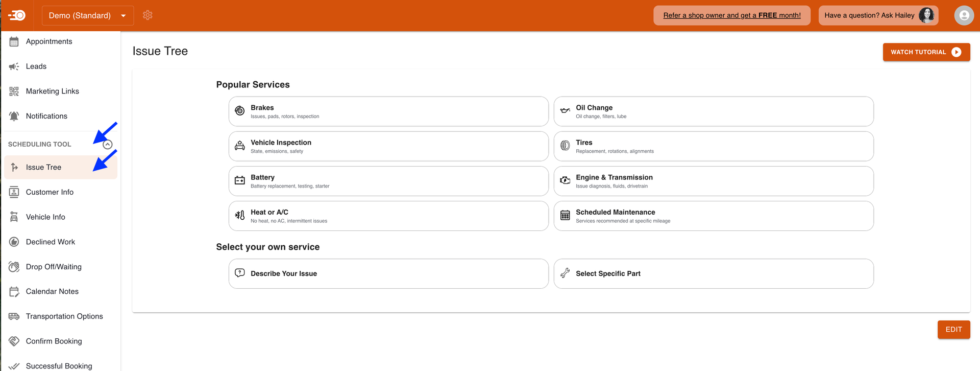Open the settings gear icon
This screenshot has height=371, width=980.
pyautogui.click(x=148, y=15)
